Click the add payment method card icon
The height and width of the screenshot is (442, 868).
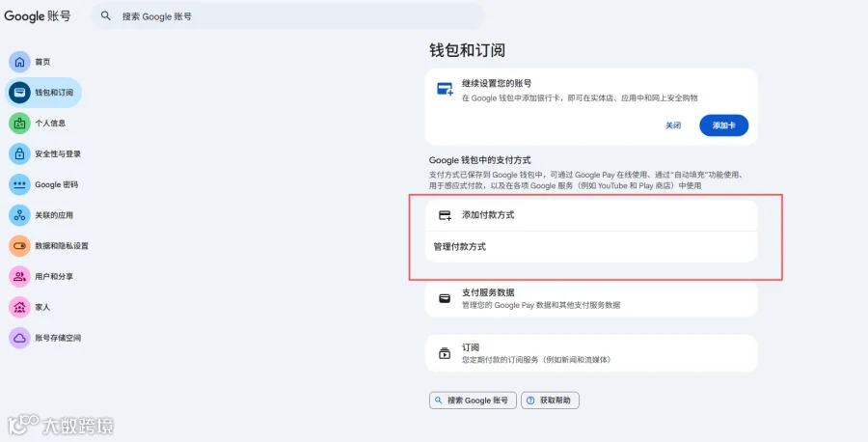(x=445, y=215)
